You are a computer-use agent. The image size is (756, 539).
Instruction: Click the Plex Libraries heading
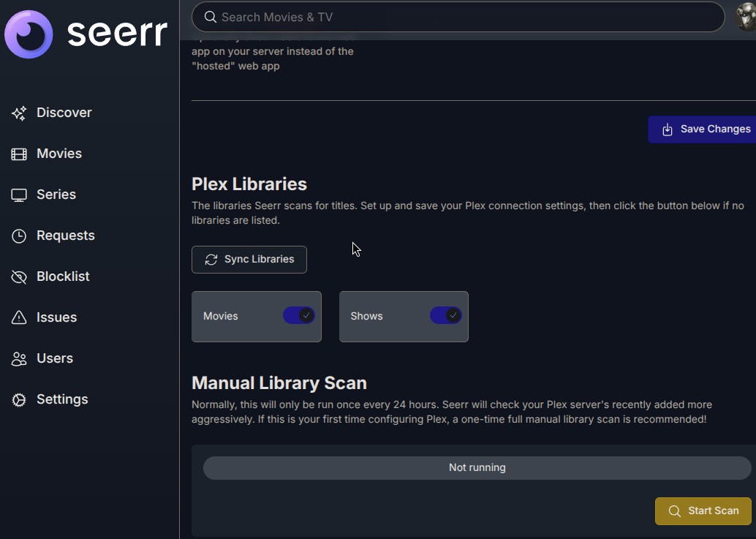(x=249, y=184)
